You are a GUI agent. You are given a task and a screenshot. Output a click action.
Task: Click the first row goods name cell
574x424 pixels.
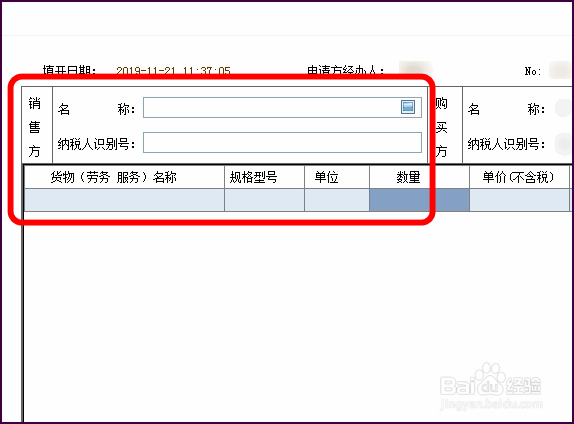pos(124,200)
